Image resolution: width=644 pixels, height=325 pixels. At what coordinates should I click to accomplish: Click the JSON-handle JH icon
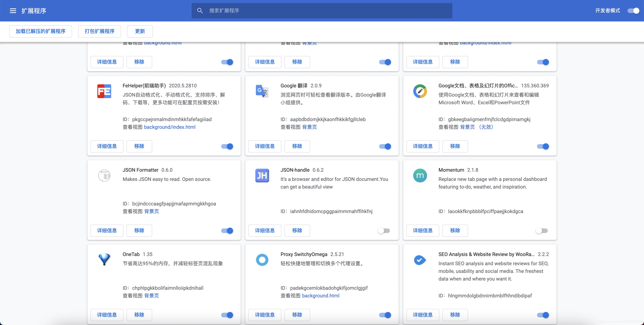[262, 176]
